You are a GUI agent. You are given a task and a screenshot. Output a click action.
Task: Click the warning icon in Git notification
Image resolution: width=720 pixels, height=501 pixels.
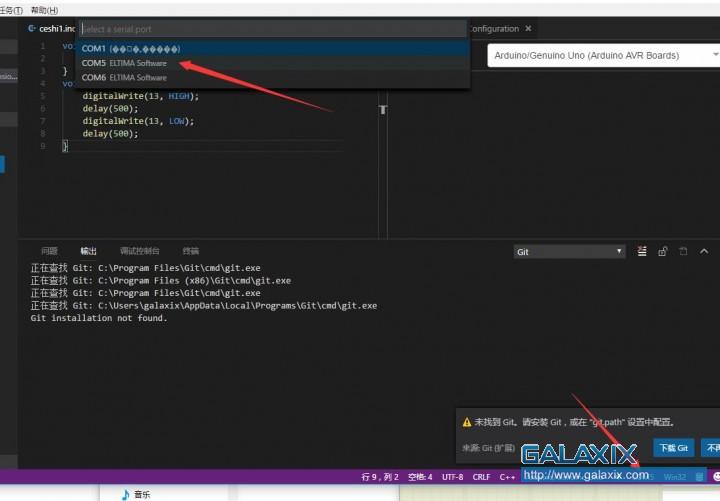467,422
